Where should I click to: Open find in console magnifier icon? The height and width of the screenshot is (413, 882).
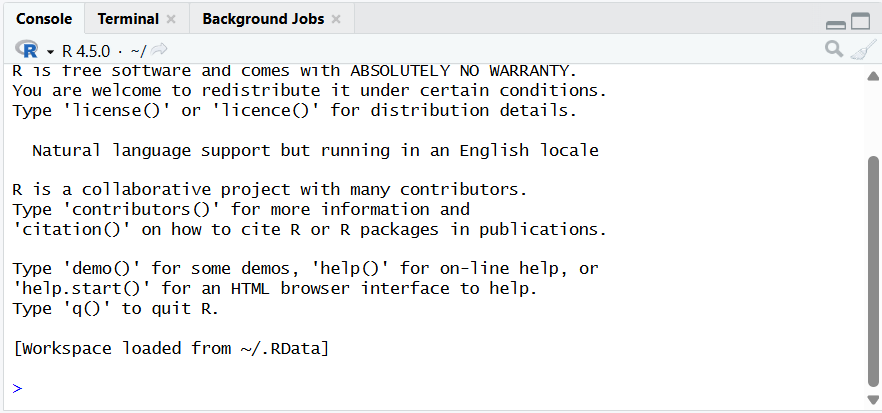[834, 49]
